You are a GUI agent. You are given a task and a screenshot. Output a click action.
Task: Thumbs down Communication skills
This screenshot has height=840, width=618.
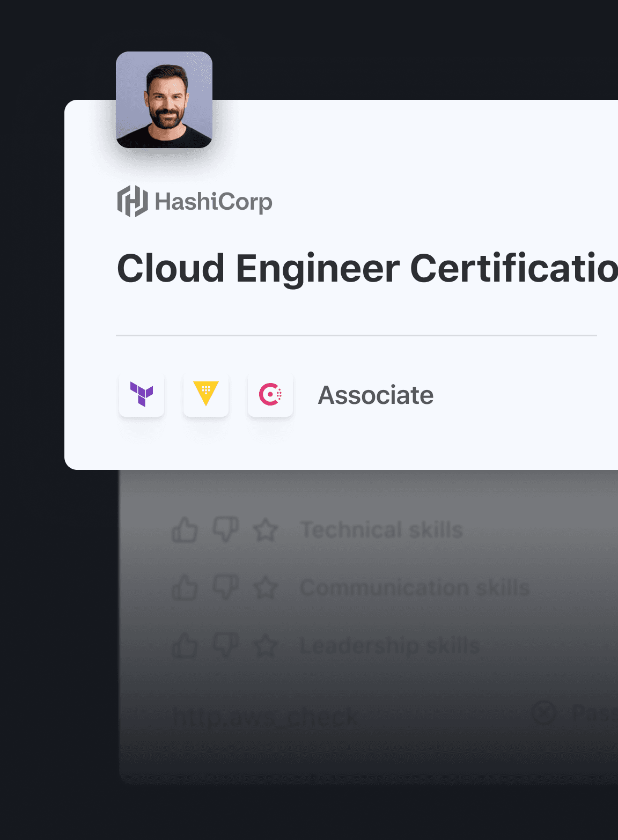(x=225, y=587)
